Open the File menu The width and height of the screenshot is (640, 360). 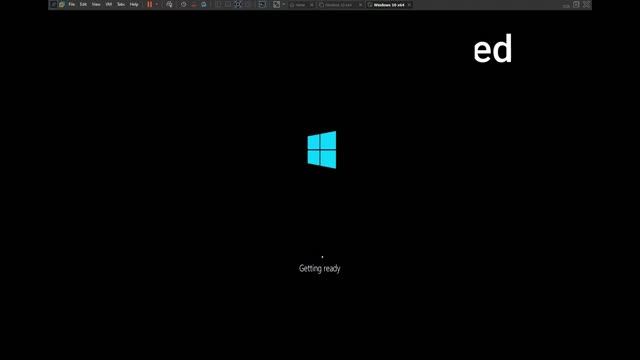(72, 4)
